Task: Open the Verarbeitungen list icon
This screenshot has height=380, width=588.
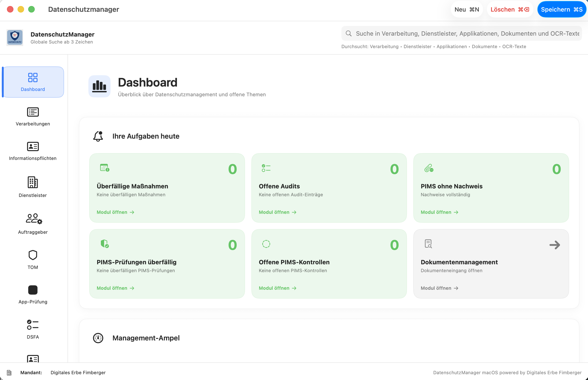Action: pos(33,112)
